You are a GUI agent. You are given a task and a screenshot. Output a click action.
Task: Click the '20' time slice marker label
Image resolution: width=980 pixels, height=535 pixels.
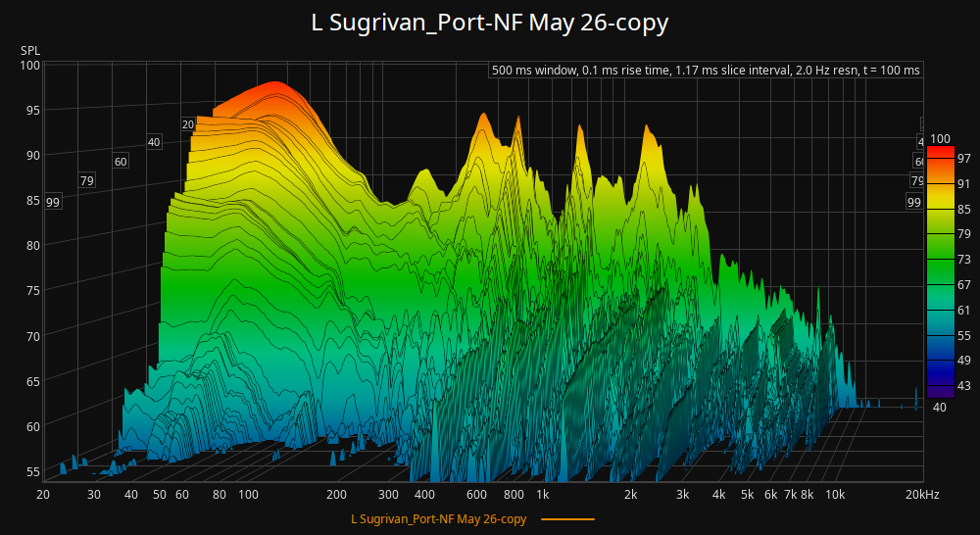[188, 124]
